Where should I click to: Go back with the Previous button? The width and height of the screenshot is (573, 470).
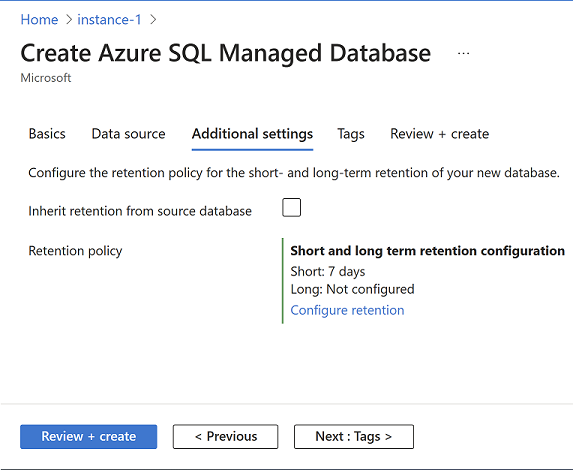point(225,436)
